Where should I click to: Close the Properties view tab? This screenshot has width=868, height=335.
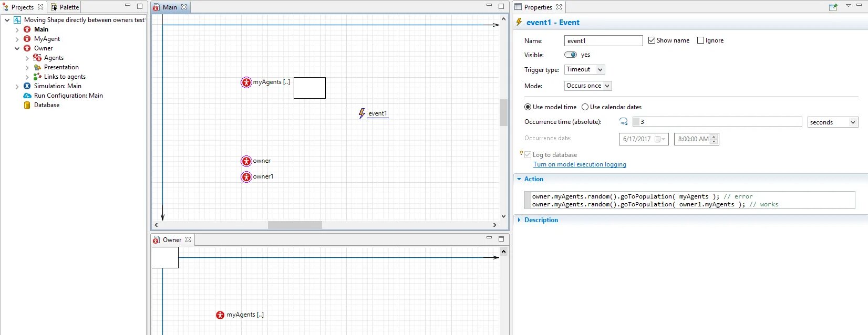[x=559, y=7]
